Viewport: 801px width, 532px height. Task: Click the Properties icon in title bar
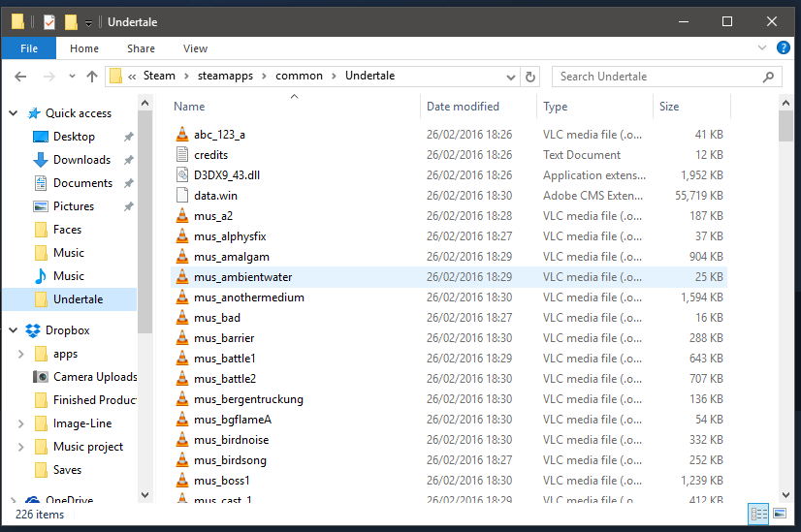click(x=48, y=21)
